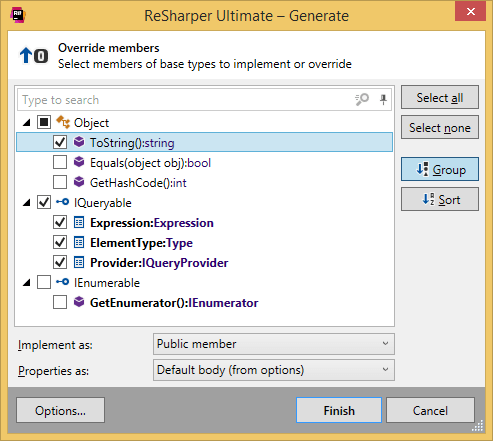Click the Object class hierarchy icon

(x=63, y=122)
